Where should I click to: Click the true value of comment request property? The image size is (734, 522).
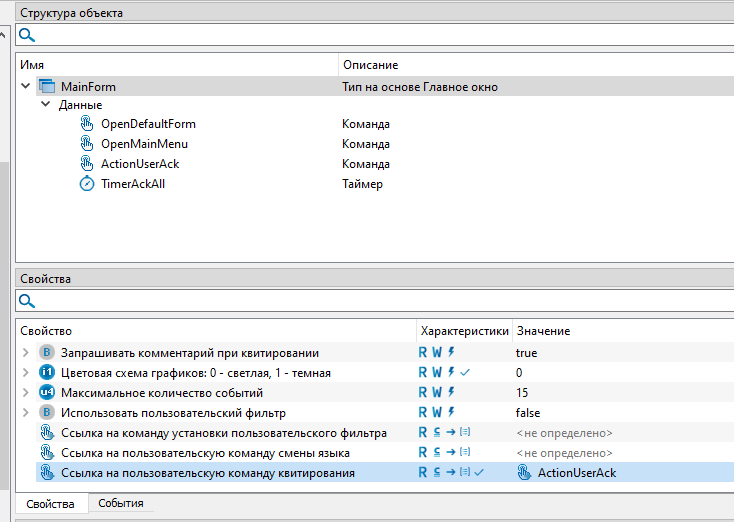tap(527, 353)
